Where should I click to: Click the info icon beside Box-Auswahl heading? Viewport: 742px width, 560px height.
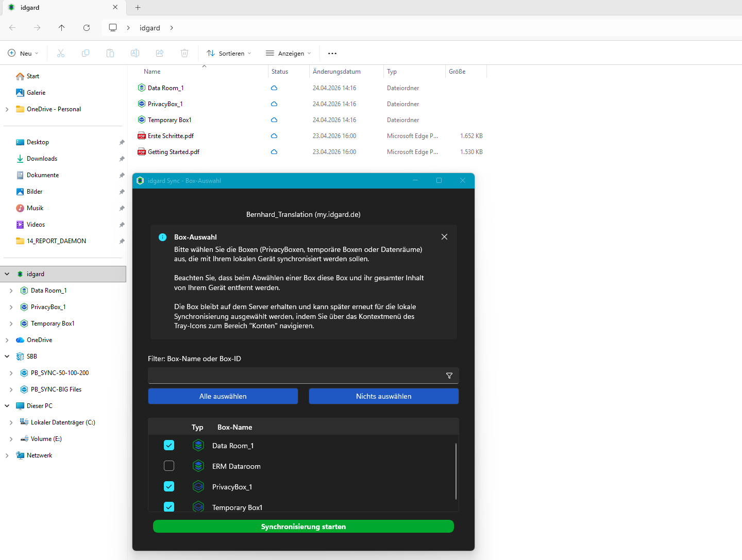point(163,237)
